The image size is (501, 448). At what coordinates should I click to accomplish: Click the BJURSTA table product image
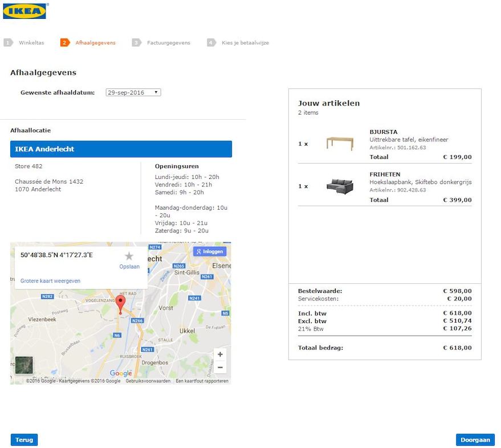click(x=340, y=144)
